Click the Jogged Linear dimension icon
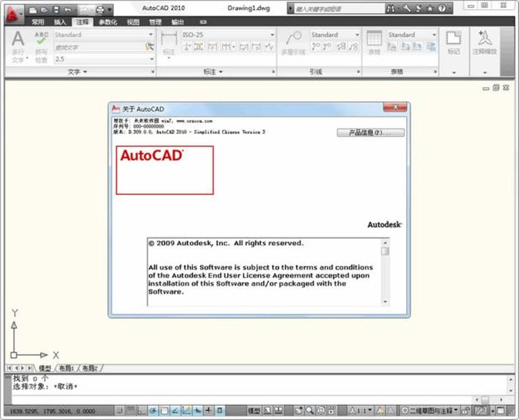Viewport: 519px width, 420px height. (270, 47)
